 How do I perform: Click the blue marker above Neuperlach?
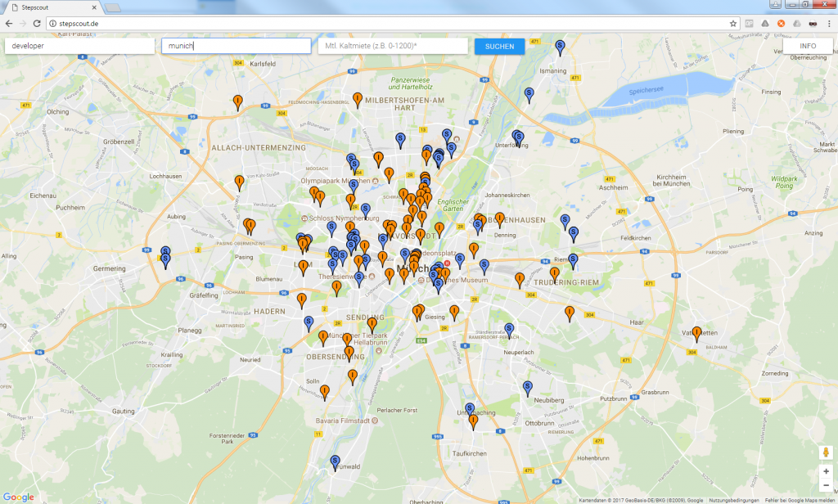tap(509, 331)
